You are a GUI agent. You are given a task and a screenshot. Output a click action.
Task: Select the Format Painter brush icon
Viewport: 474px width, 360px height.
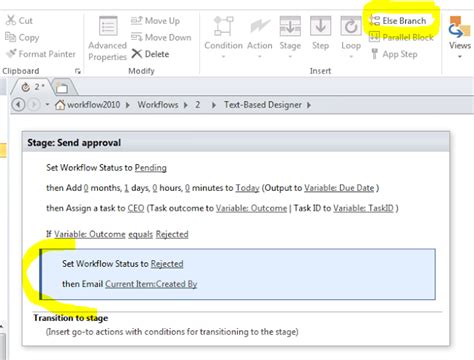pos(11,53)
